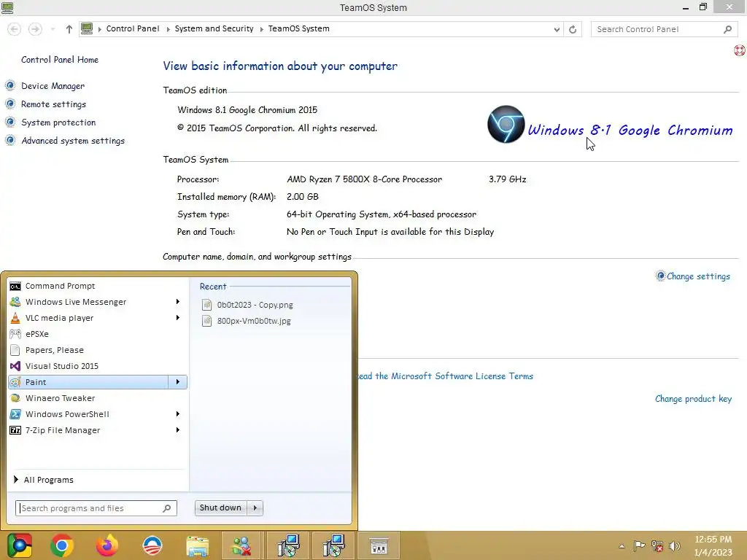Refresh the Control Panel page
The width and height of the screenshot is (747, 560).
pyautogui.click(x=573, y=29)
